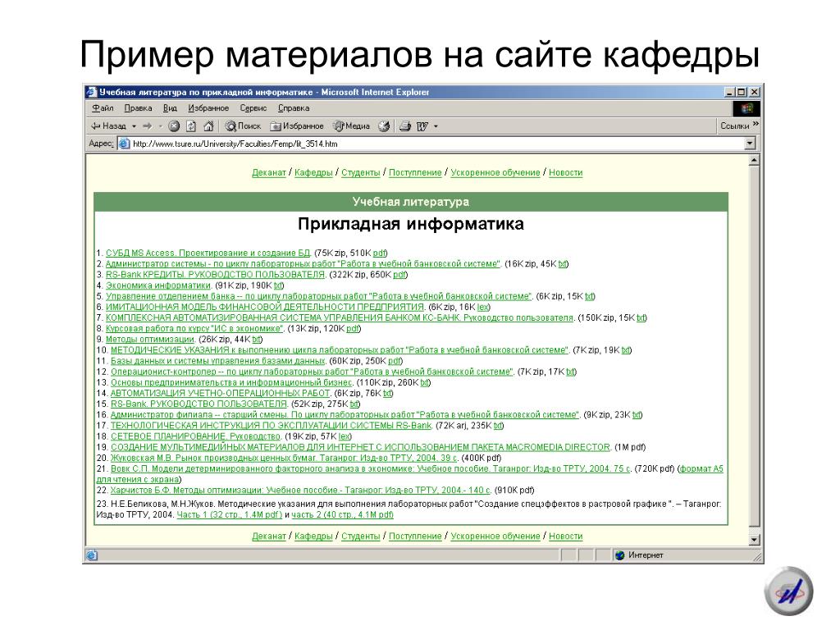Screen dimensions: 840x630
Task: Open the 'Экономика информатики' link
Action: click(x=158, y=285)
